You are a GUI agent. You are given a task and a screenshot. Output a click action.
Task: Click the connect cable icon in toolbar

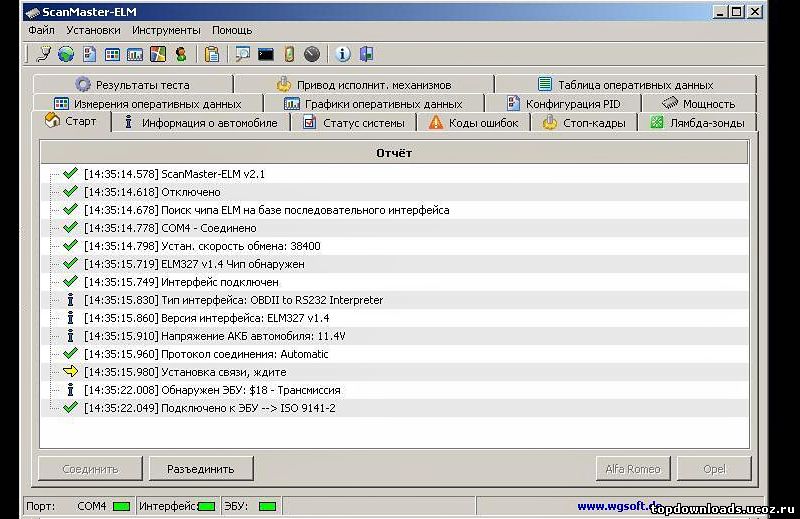coord(43,54)
